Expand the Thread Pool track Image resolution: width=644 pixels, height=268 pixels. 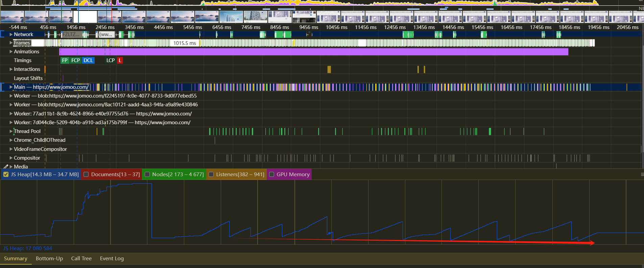click(11, 131)
